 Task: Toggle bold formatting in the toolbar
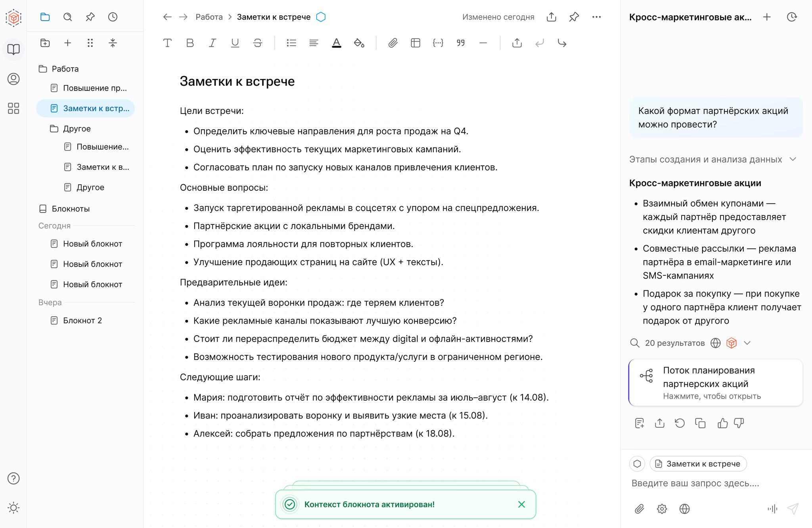[x=190, y=43]
